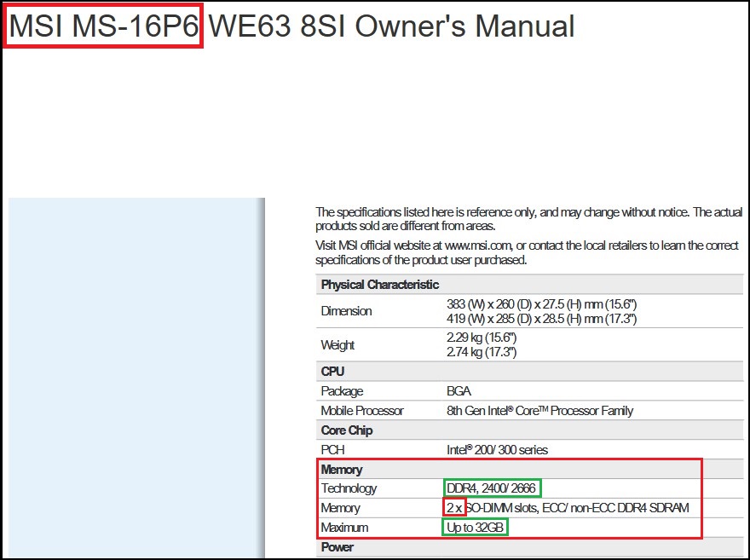Click the 'PCH' row label
750x560 pixels.
[x=332, y=450]
